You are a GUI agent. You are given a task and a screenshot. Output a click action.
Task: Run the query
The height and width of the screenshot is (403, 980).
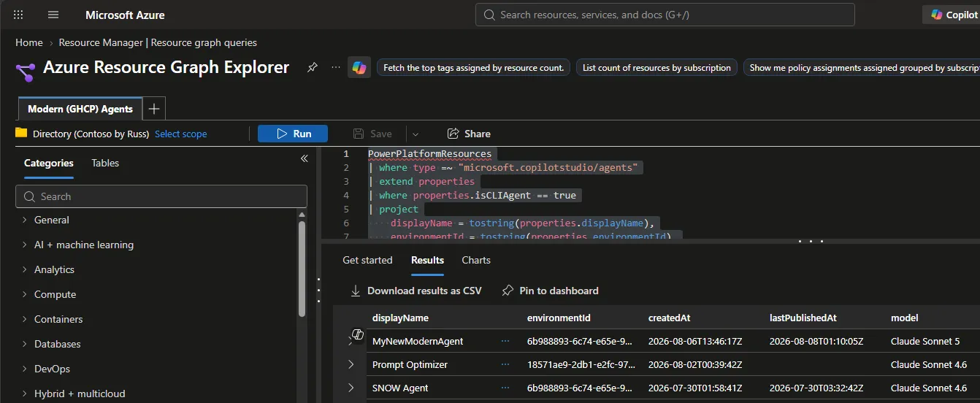click(x=293, y=134)
